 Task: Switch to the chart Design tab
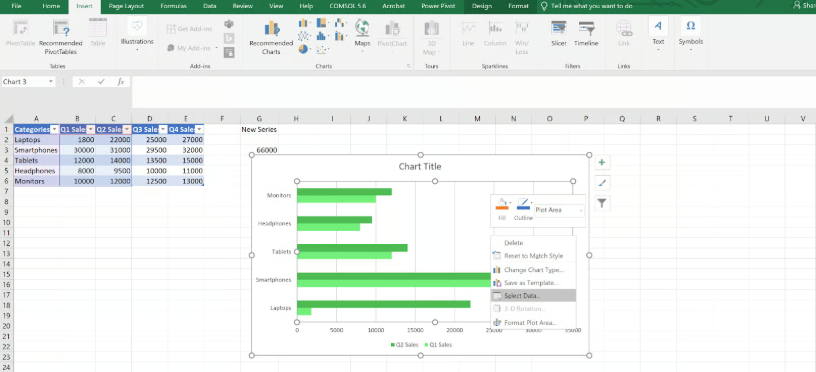pos(481,6)
